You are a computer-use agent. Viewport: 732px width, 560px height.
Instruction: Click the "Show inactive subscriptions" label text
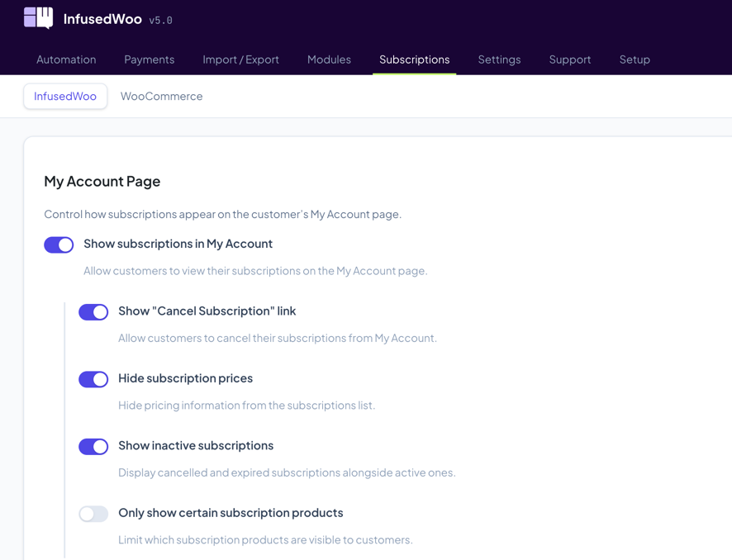tap(196, 445)
